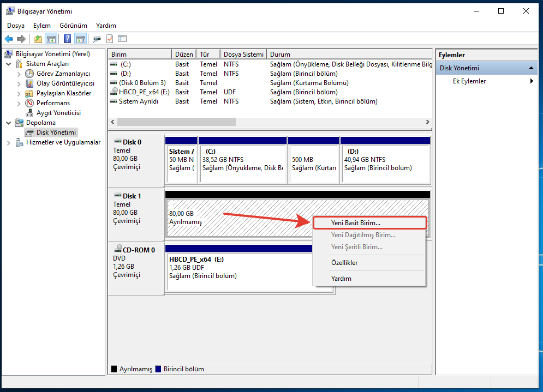Expand Hizmetler ve Uygulamalar node
Screen dimensions: 543x392
pyautogui.click(x=9, y=142)
